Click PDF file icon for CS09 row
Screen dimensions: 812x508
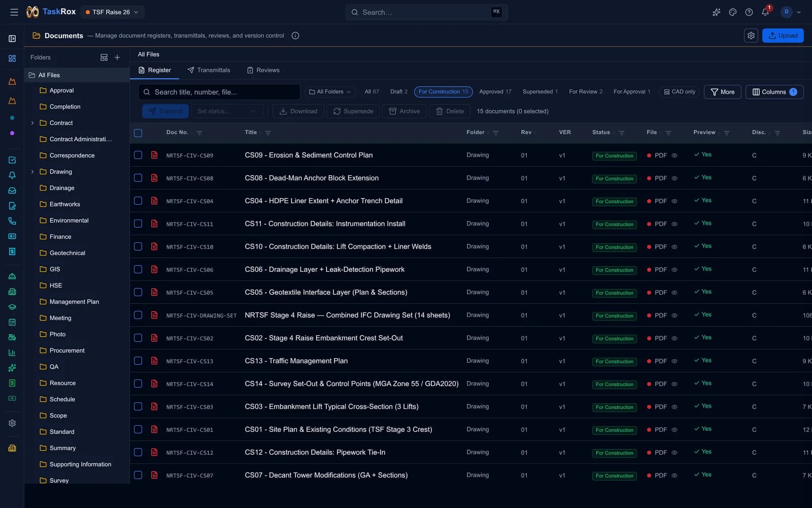154,155
